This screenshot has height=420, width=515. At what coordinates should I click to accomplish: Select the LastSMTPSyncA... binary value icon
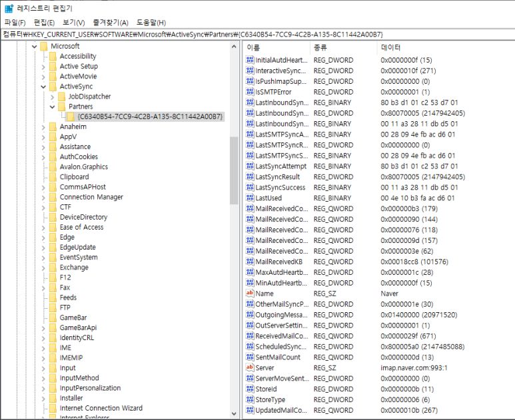pyautogui.click(x=250, y=134)
